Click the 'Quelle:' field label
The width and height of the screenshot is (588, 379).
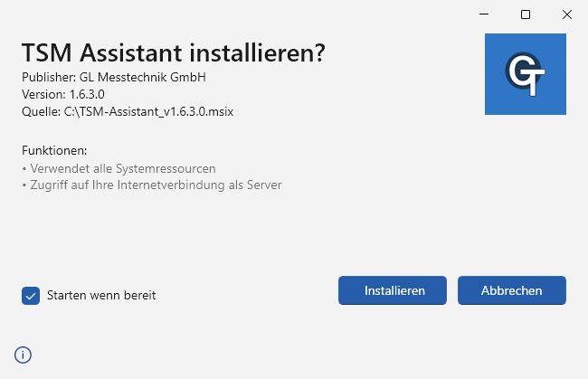click(40, 112)
